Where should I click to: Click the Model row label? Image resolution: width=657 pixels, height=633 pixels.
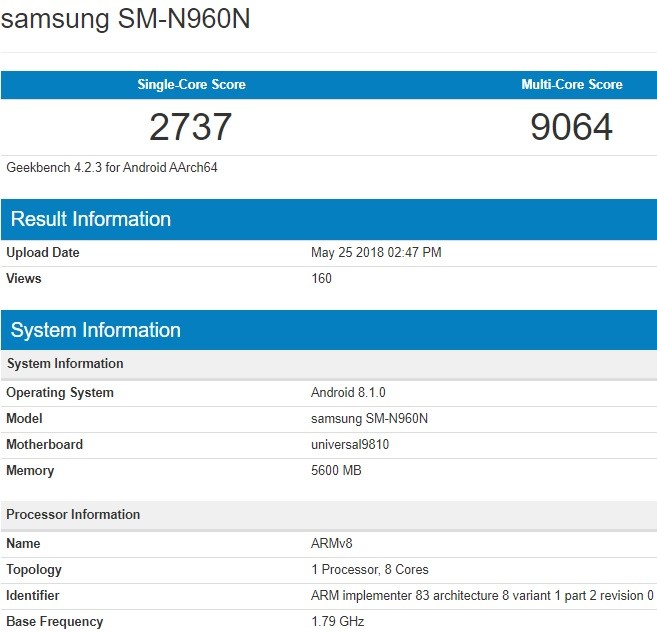pyautogui.click(x=24, y=419)
